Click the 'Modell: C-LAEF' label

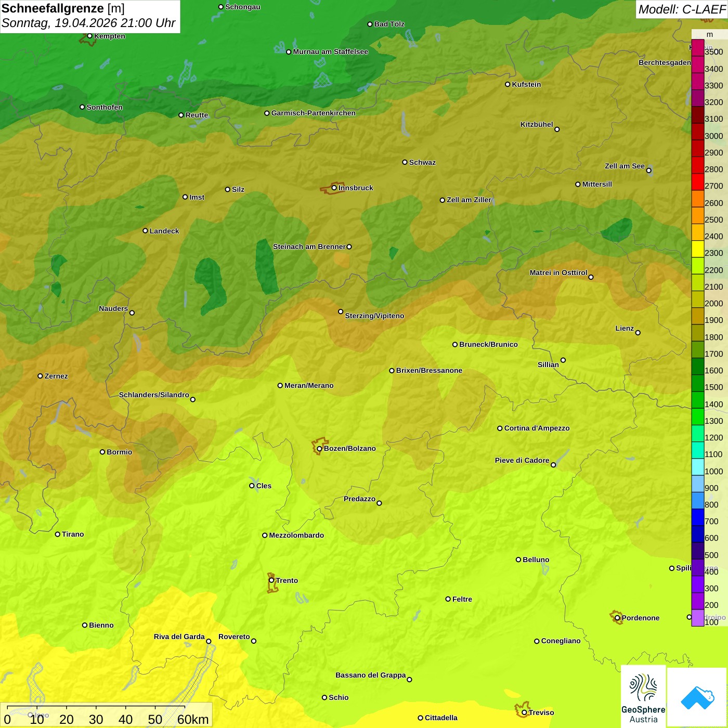click(682, 9)
